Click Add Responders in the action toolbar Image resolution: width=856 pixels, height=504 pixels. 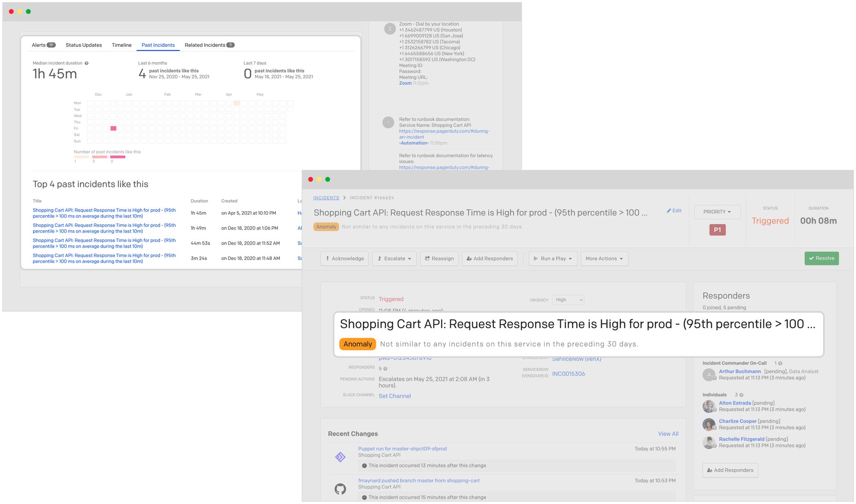coord(490,259)
